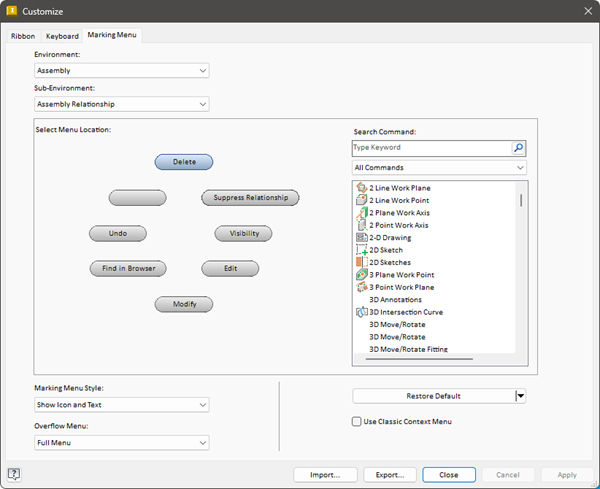
Task: Enable Use Classic Context Menu checkbox
Action: tap(356, 421)
